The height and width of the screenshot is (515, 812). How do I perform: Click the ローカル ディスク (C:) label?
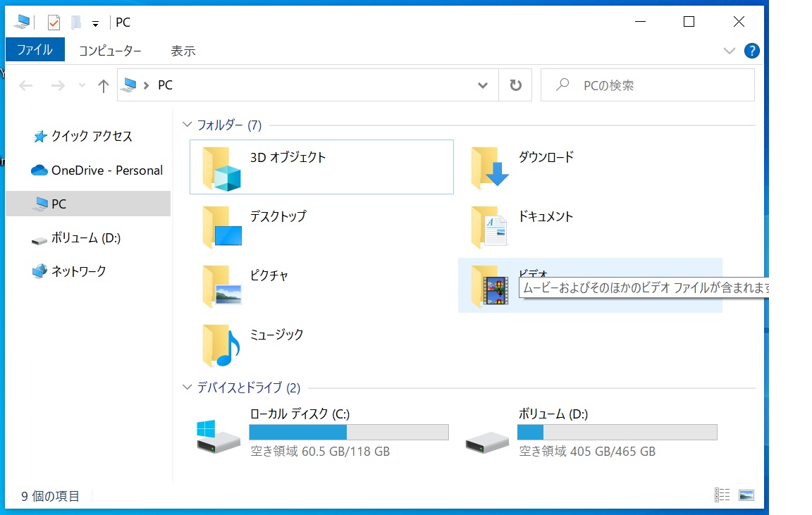point(300,414)
